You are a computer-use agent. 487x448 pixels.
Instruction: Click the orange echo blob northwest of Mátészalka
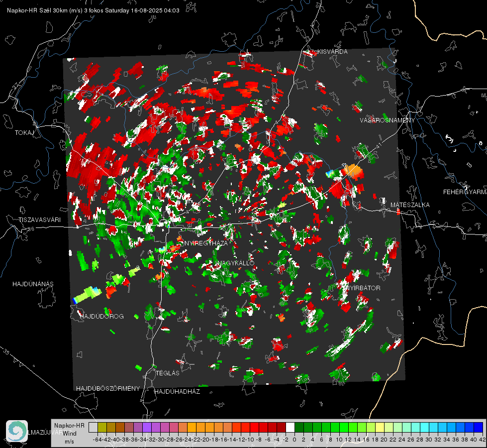pyautogui.click(x=354, y=171)
